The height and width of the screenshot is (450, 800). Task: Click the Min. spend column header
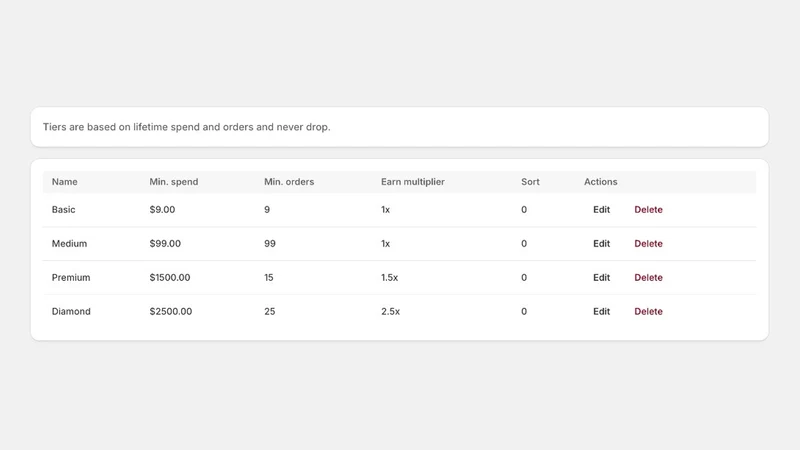click(173, 182)
